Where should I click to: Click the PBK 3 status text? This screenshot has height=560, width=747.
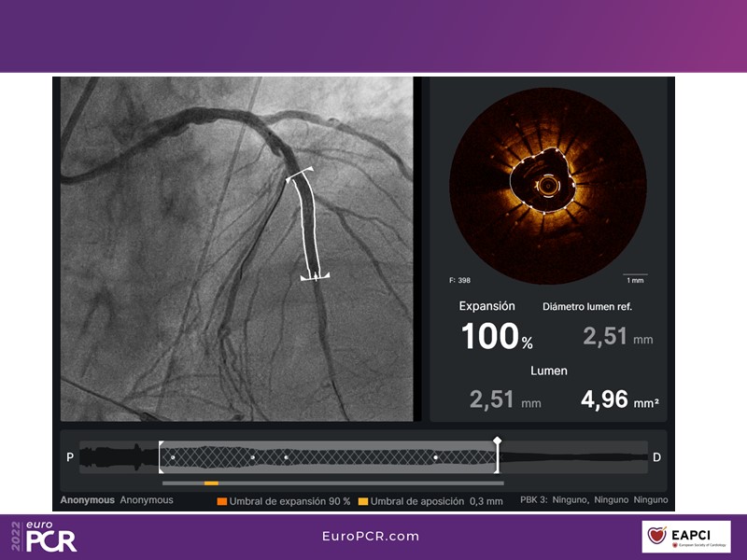point(593,500)
